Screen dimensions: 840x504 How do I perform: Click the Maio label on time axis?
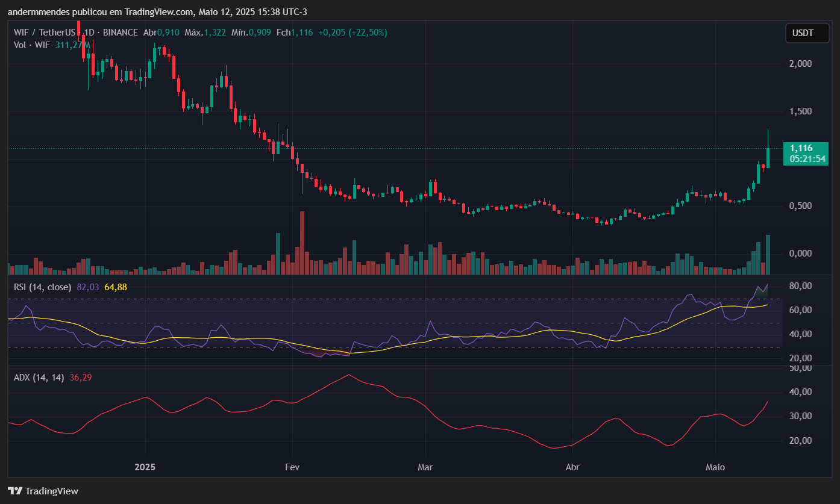click(x=715, y=467)
